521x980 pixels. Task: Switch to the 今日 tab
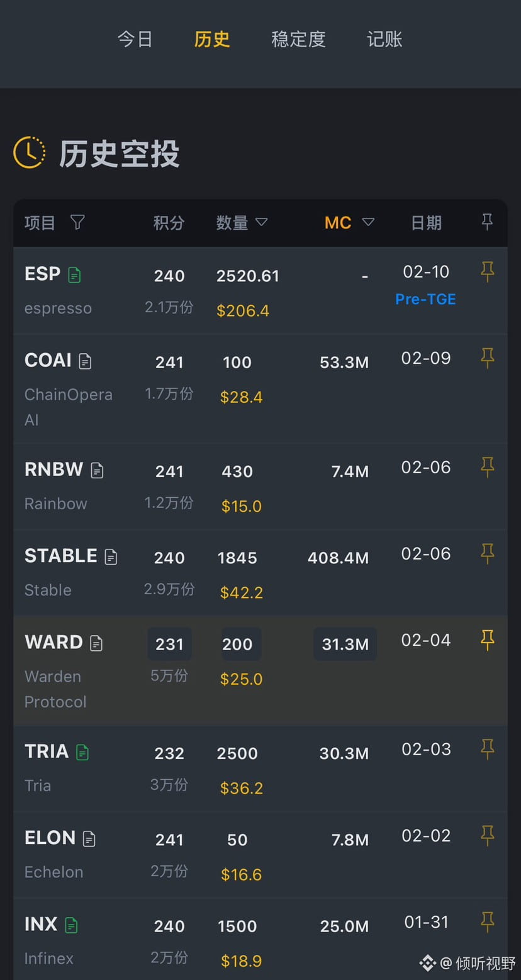(135, 39)
